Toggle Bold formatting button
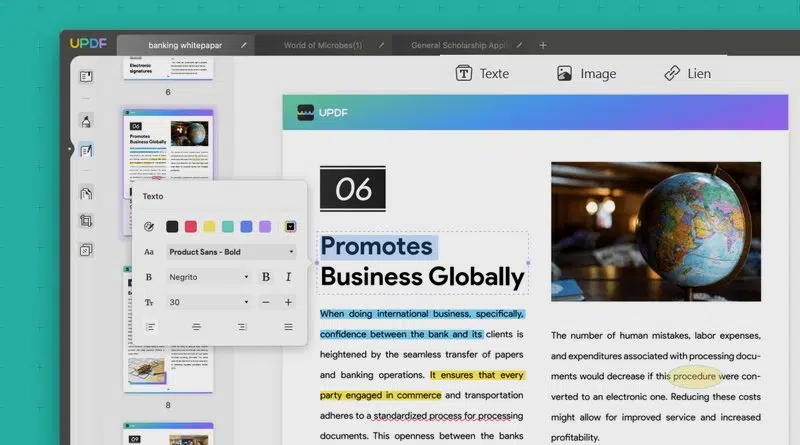Image resolution: width=800 pixels, height=445 pixels. 266,277
